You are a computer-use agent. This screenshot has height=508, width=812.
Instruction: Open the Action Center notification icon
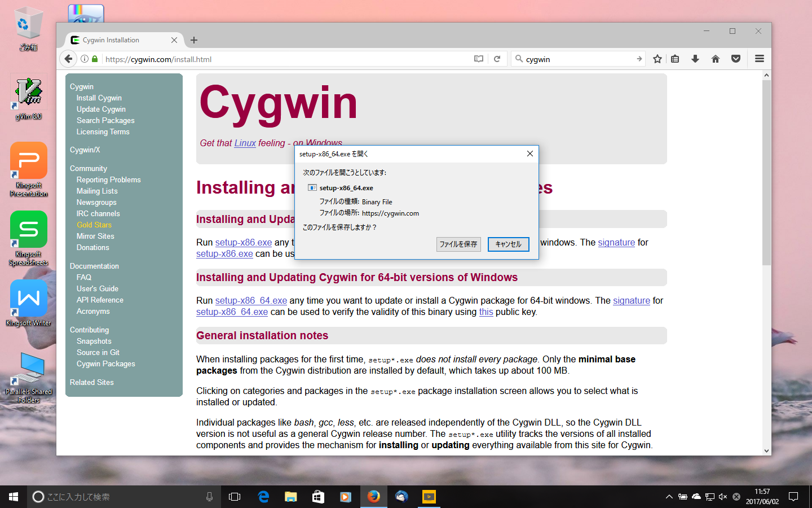(793, 497)
